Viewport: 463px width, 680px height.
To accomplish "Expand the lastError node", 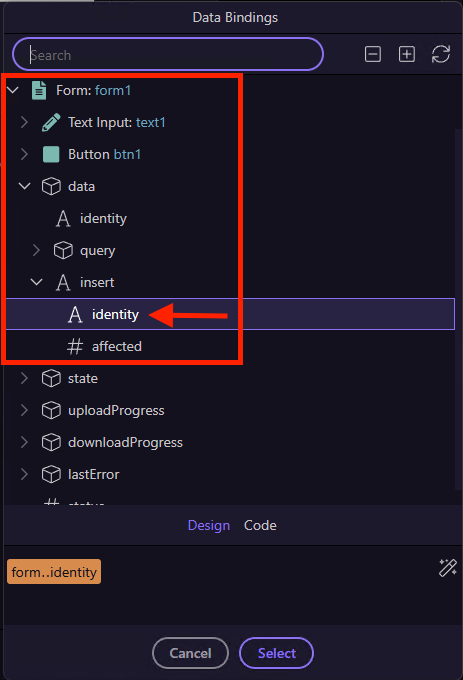I will pos(25,474).
